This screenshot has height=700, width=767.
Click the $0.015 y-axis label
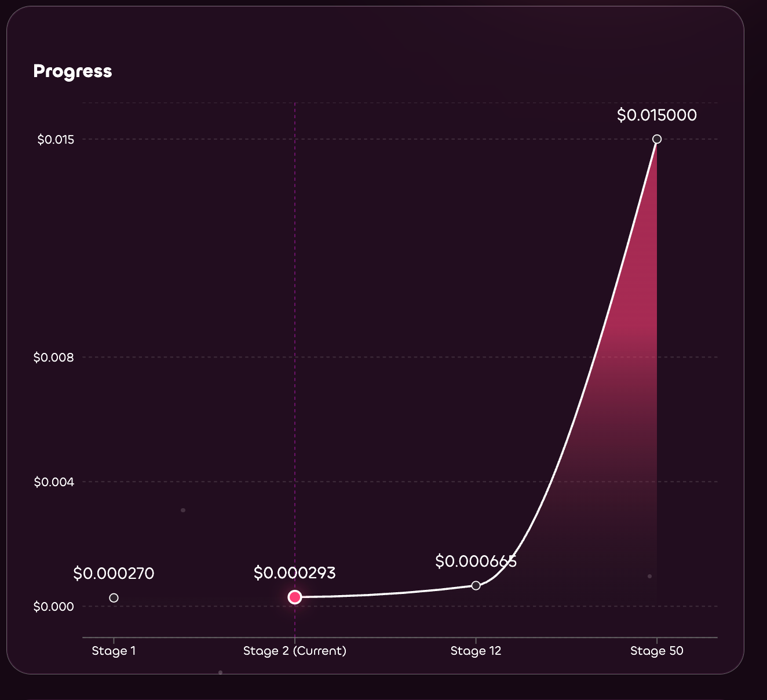pyautogui.click(x=56, y=140)
